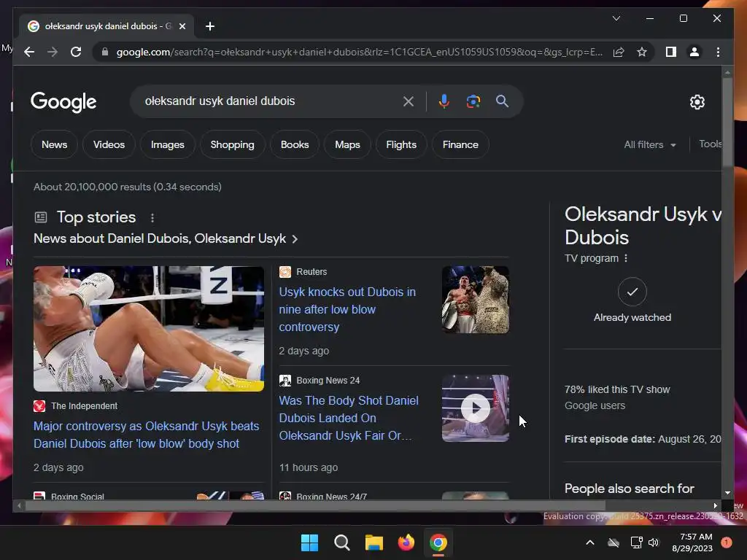Filter results by Images
The image size is (747, 560).
pyautogui.click(x=168, y=145)
